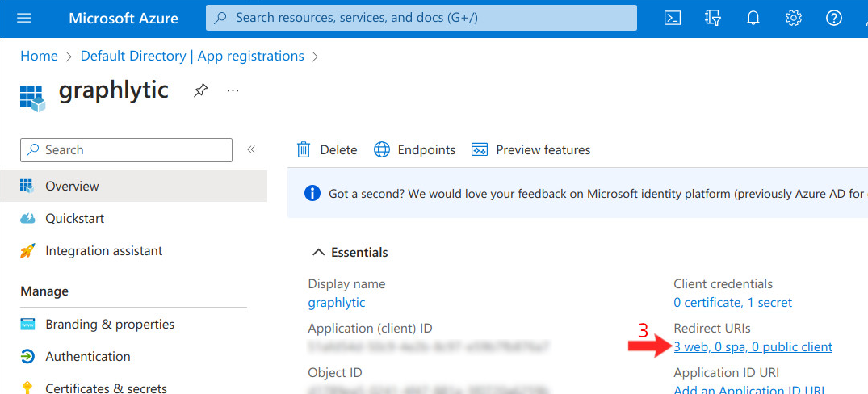Click the Integration assistant rocket icon

click(x=27, y=250)
